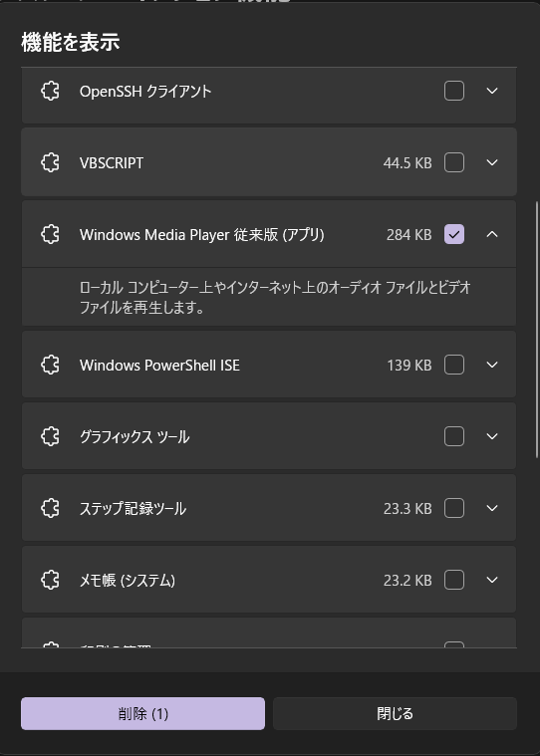Click the puzzle icon beside OpenSSH クライアント
This screenshot has width=540, height=756.
point(50,91)
